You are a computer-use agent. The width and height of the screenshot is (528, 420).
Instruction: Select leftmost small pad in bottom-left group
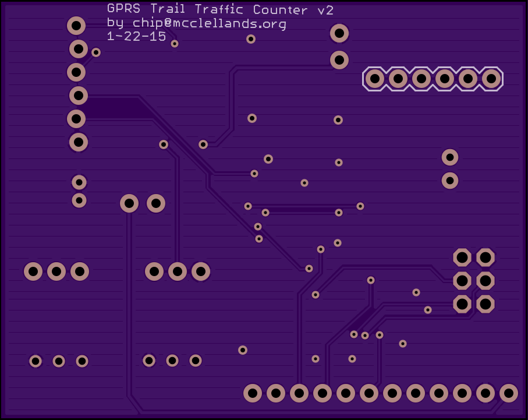click(36, 361)
